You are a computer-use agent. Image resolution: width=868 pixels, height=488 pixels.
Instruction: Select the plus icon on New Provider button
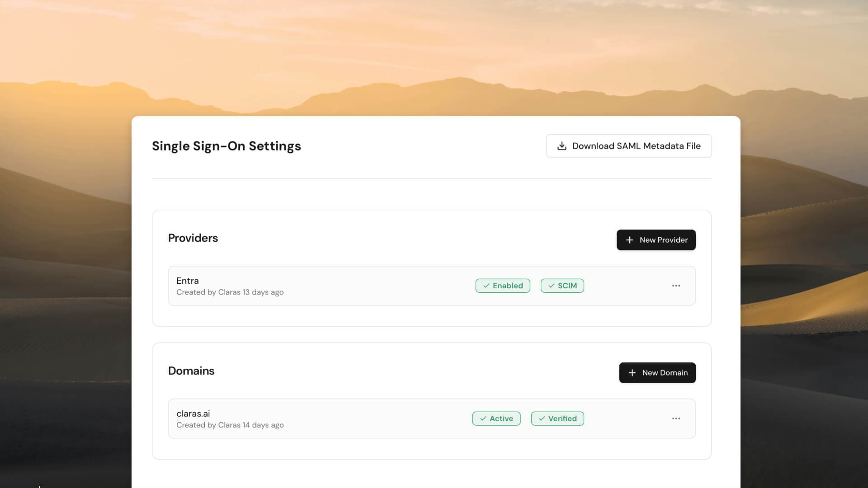click(x=630, y=240)
